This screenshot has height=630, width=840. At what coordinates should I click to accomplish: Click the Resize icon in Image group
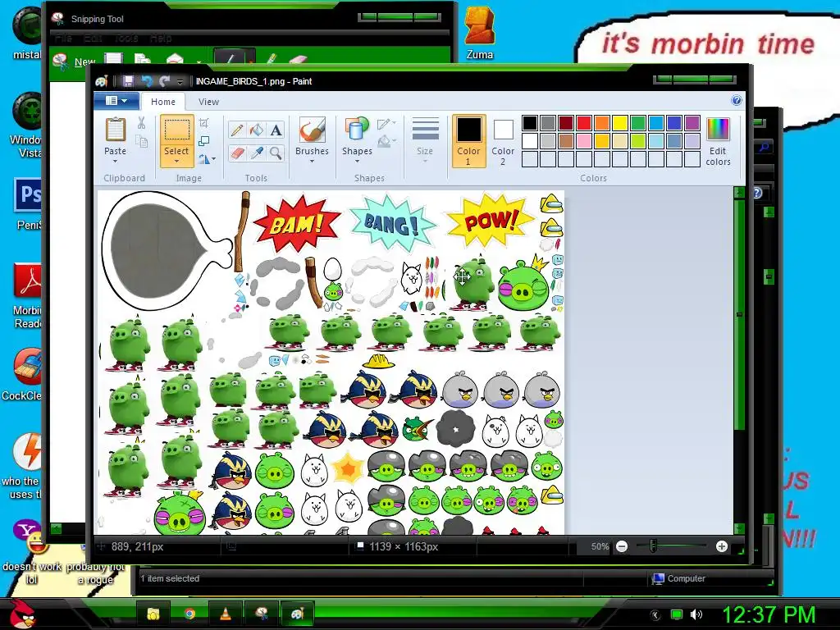tap(203, 141)
